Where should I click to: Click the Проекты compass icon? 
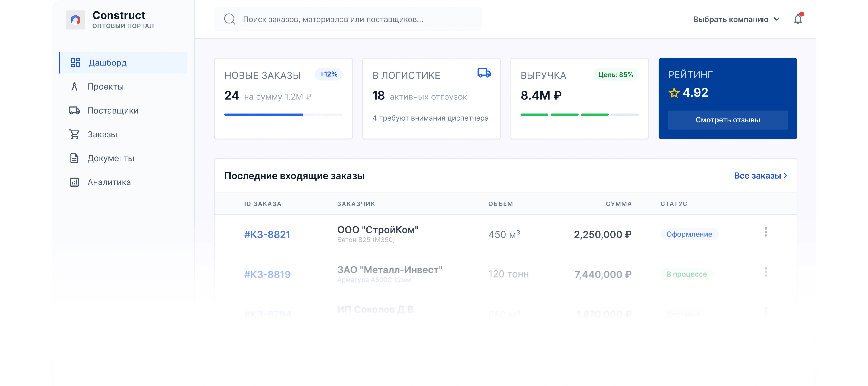74,87
